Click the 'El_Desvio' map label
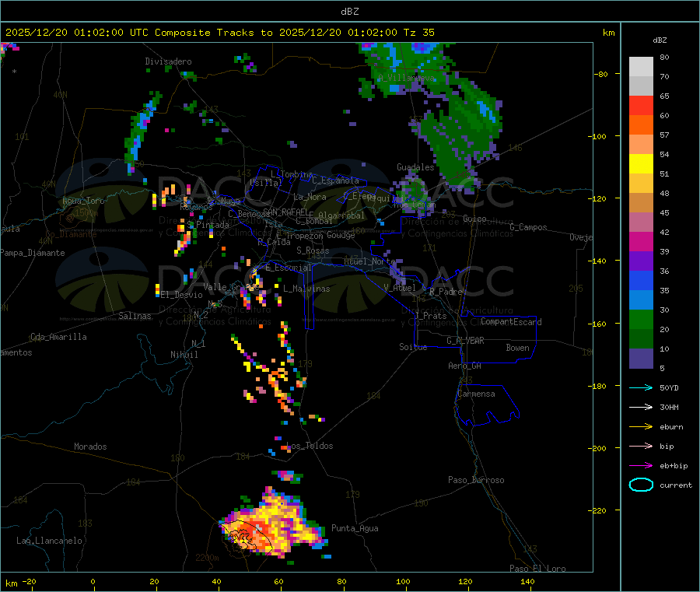The image size is (700, 592). pos(182,295)
